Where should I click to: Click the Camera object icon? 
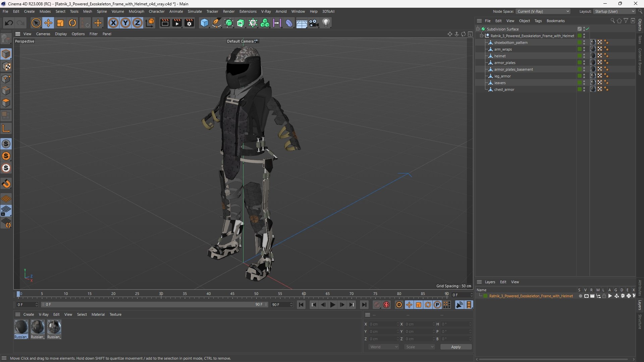click(x=314, y=23)
